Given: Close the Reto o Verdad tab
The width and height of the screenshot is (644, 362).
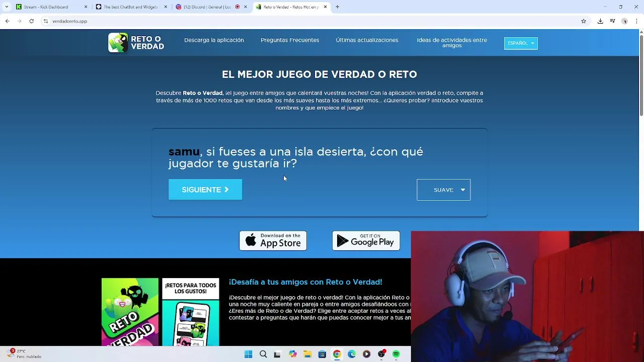Looking at the screenshot, I should pyautogui.click(x=325, y=7).
